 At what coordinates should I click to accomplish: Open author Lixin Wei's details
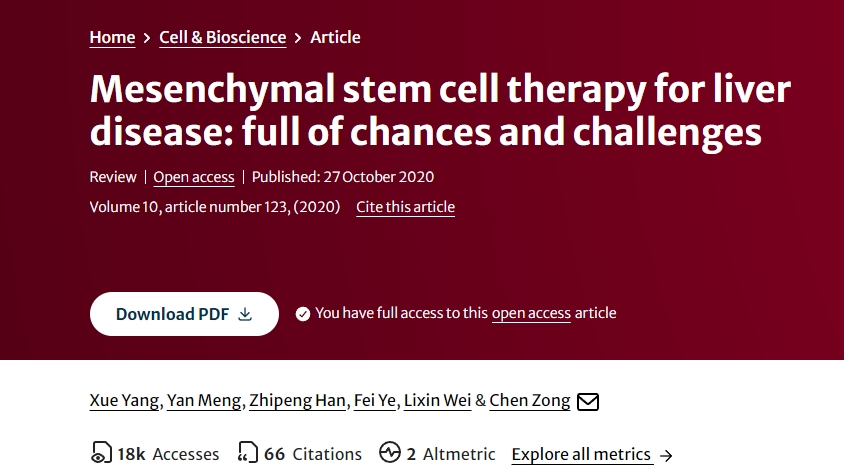click(x=436, y=401)
